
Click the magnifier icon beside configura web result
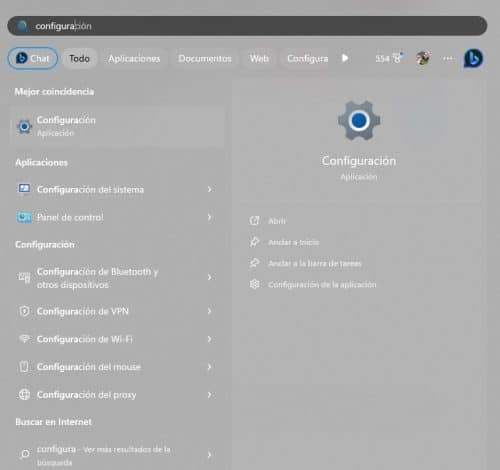[x=25, y=454]
